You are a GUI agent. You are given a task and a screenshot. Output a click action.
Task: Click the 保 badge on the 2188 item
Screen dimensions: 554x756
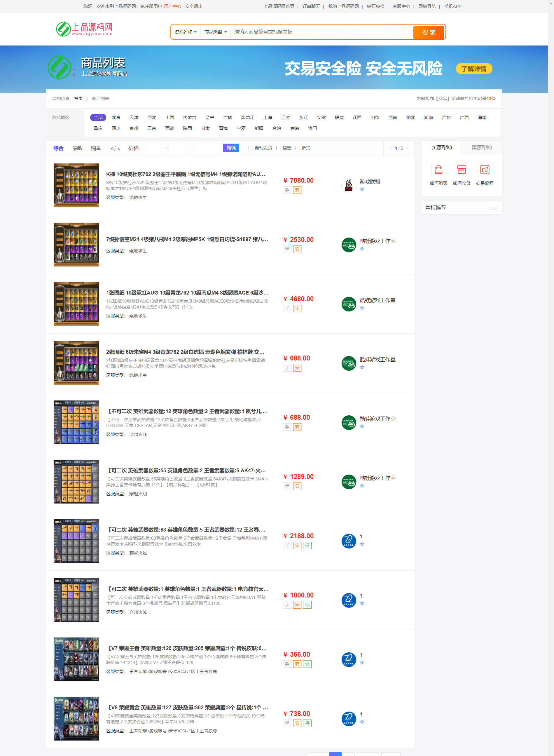tap(307, 545)
